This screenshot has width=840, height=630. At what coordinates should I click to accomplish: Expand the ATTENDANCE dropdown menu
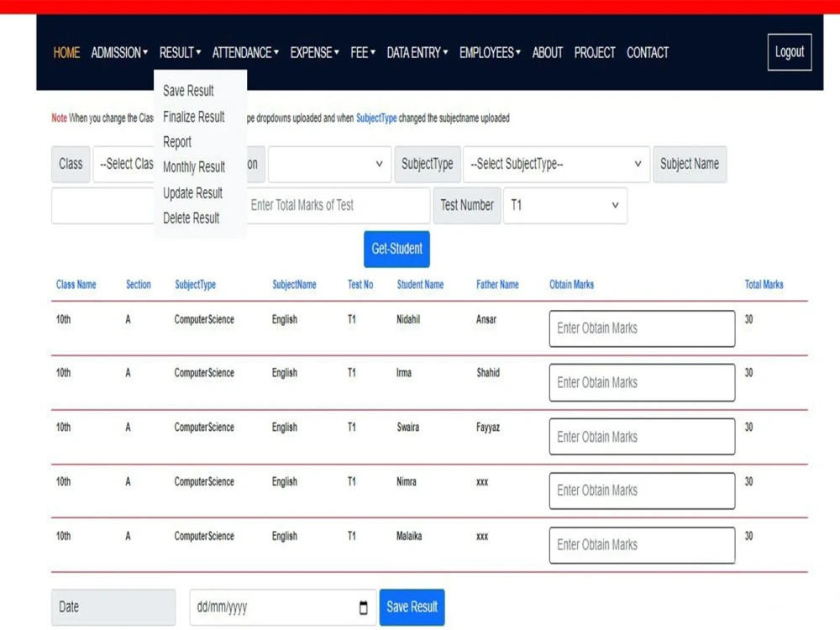(245, 52)
